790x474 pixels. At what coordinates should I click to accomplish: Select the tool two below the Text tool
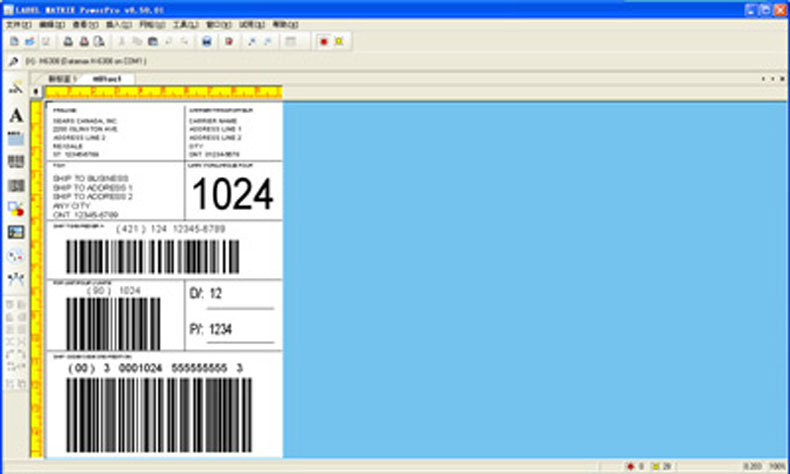[x=16, y=161]
